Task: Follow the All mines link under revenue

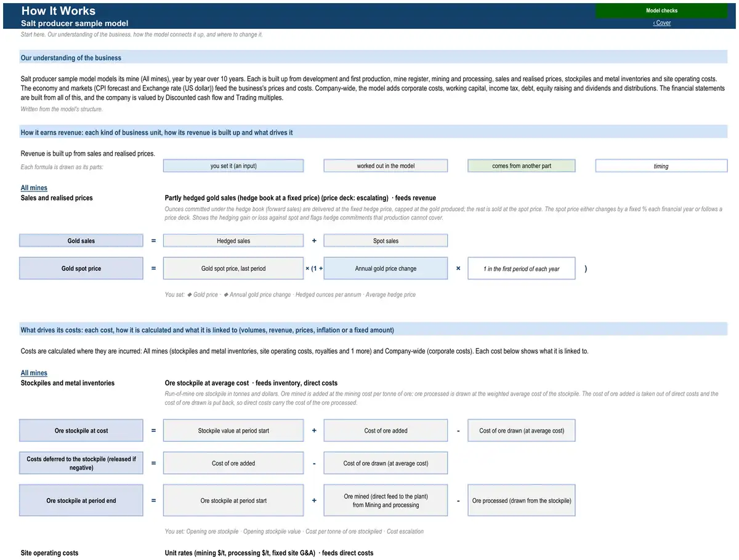Action: click(34, 188)
